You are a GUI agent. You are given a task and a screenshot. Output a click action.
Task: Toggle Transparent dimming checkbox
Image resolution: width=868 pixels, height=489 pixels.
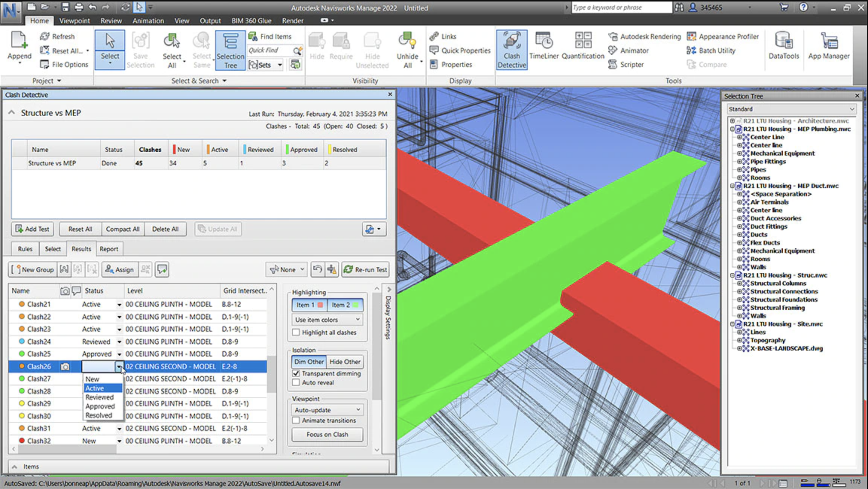click(296, 373)
